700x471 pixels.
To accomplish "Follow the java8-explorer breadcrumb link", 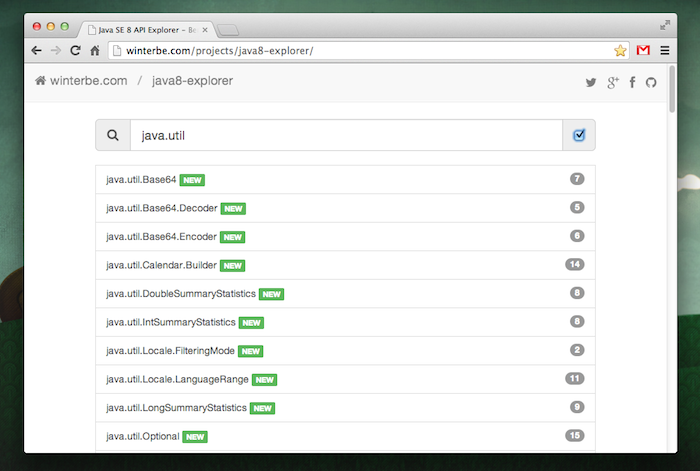I will pyautogui.click(x=192, y=81).
